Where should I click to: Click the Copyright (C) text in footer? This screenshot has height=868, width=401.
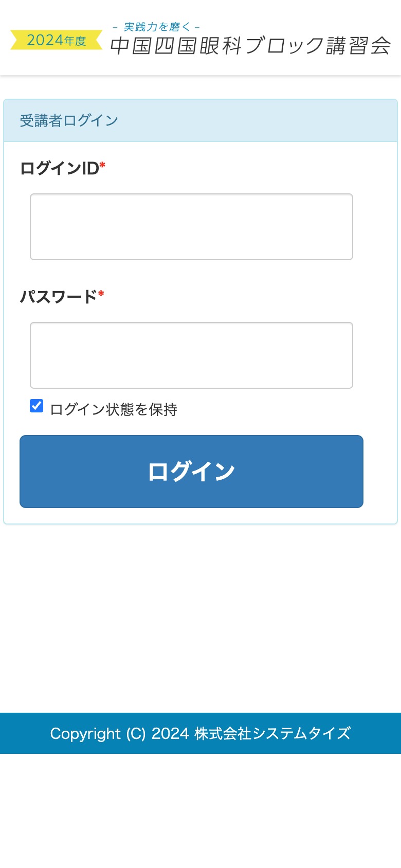(x=98, y=734)
